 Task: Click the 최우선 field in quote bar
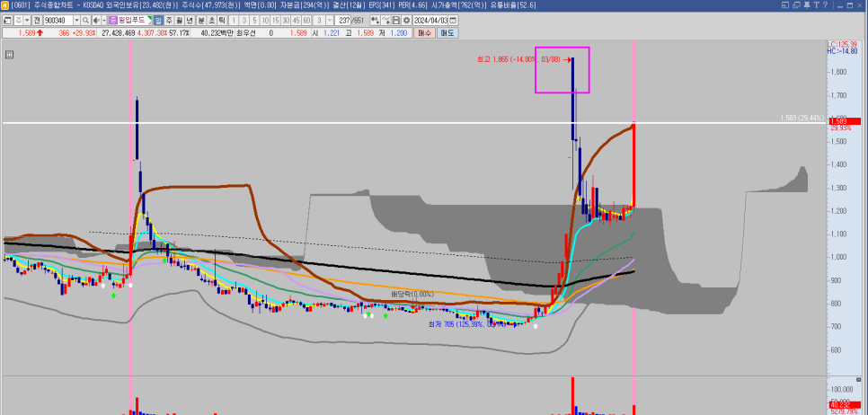(246, 33)
